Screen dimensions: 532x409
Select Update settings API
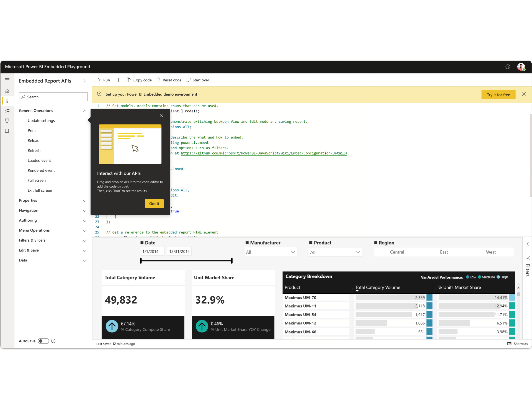coord(41,121)
